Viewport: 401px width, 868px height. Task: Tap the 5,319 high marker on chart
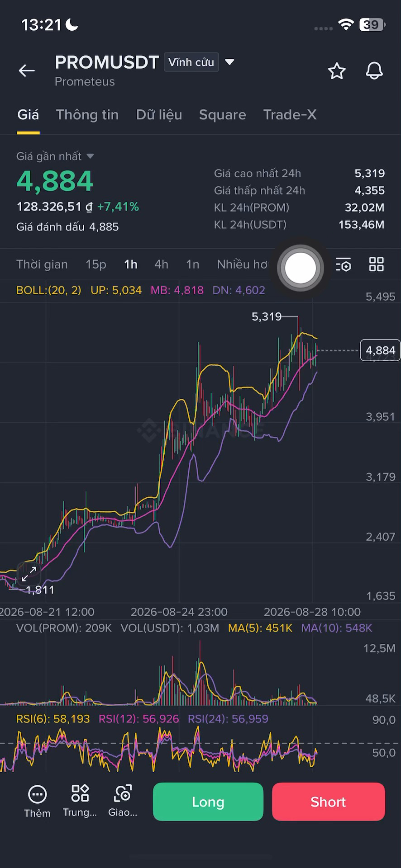coord(267,316)
